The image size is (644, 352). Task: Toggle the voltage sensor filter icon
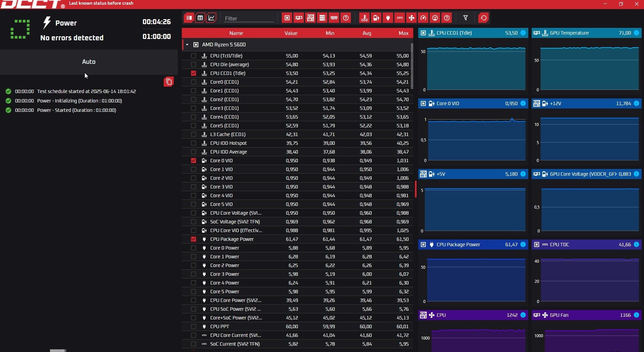tap(376, 18)
